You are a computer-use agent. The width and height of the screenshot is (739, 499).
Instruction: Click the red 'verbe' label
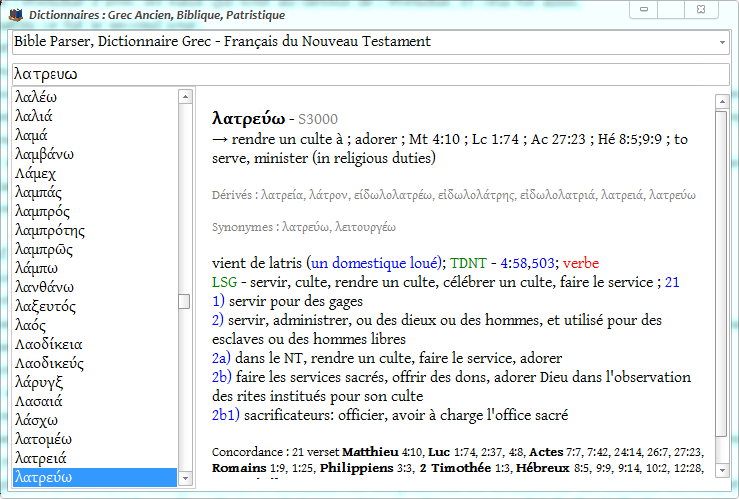pos(581,263)
